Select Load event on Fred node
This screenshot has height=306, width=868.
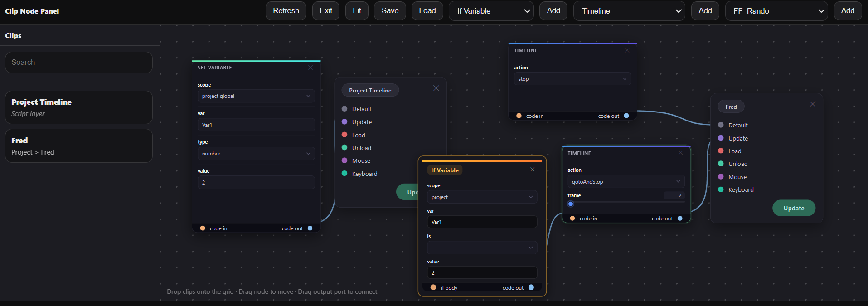pos(734,151)
